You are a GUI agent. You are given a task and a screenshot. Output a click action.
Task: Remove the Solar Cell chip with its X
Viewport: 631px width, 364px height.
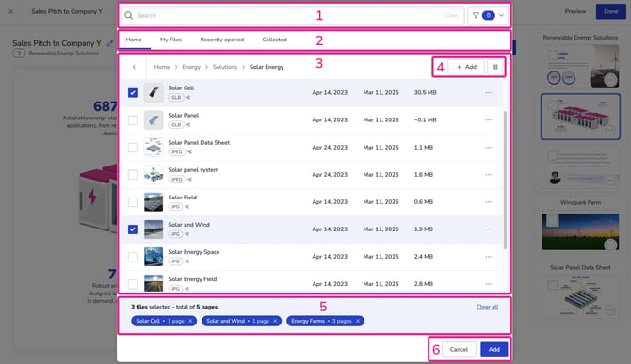190,321
